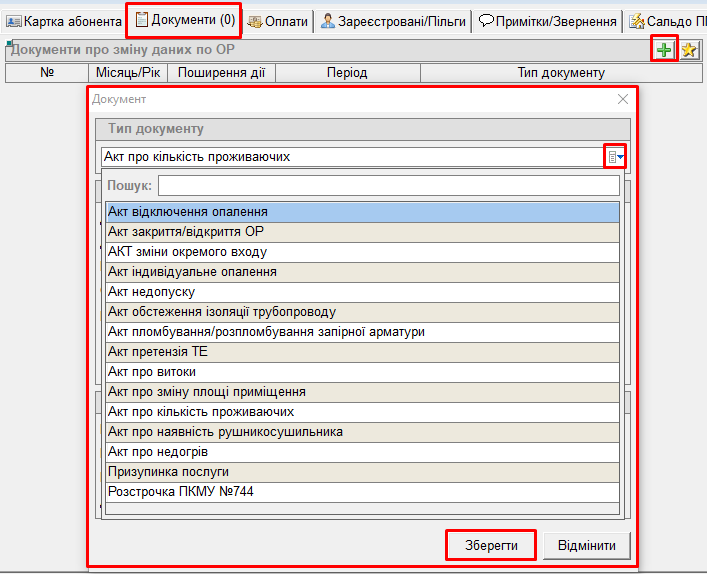
Task: Open the document type dropdown arrow
Action: (616, 157)
